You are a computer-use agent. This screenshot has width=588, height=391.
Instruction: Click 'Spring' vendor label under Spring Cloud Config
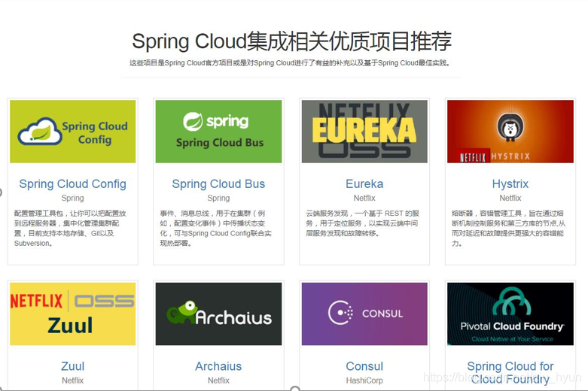pyautogui.click(x=73, y=198)
